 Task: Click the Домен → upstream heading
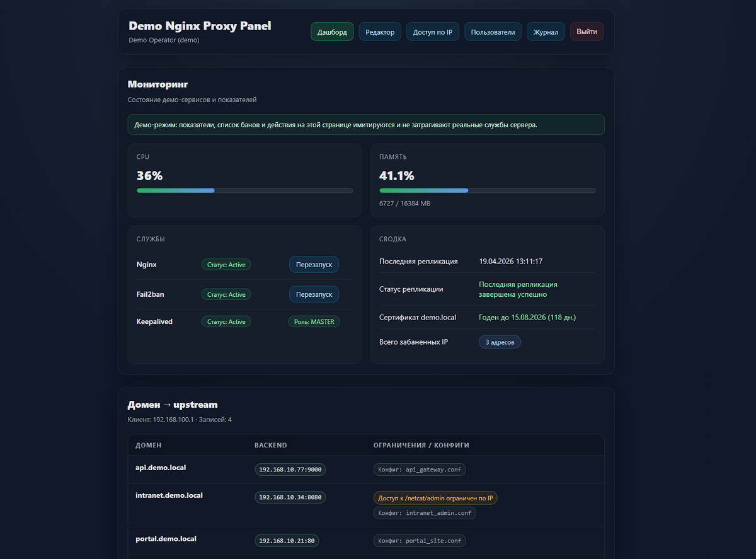coord(173,404)
